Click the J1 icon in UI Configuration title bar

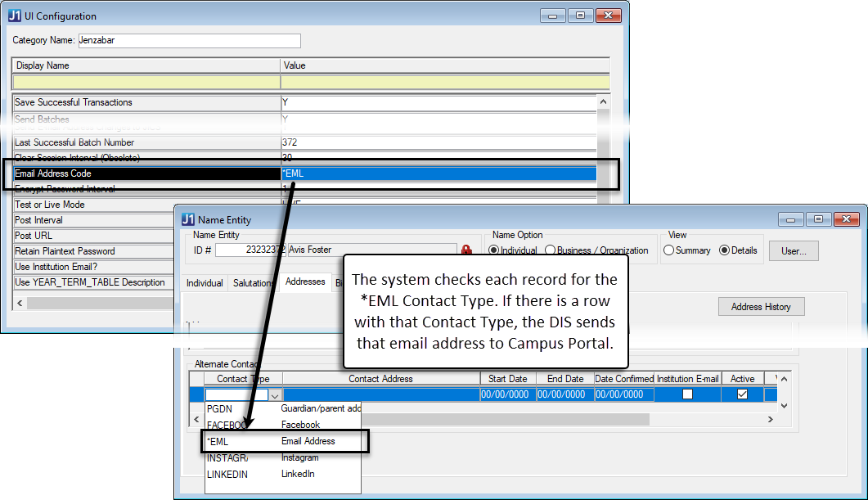tap(15, 16)
